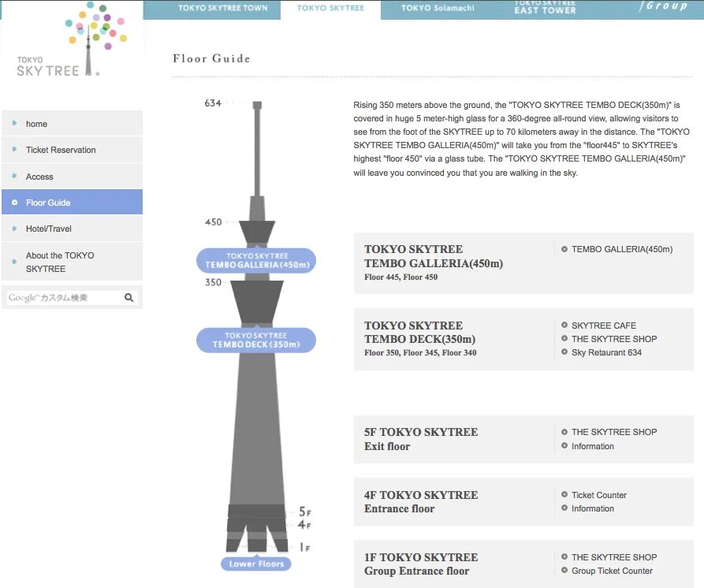
Task: Open About the TOKYO SKYTREE item
Action: (72, 262)
